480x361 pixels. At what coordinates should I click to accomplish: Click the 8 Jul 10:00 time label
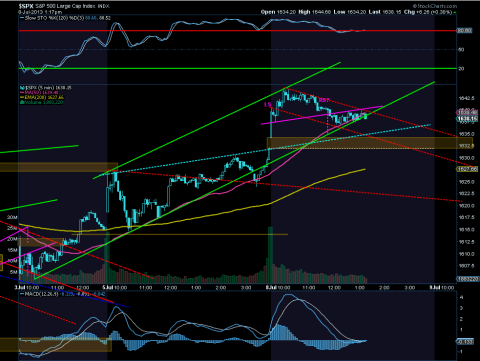pyautogui.click(x=279, y=287)
